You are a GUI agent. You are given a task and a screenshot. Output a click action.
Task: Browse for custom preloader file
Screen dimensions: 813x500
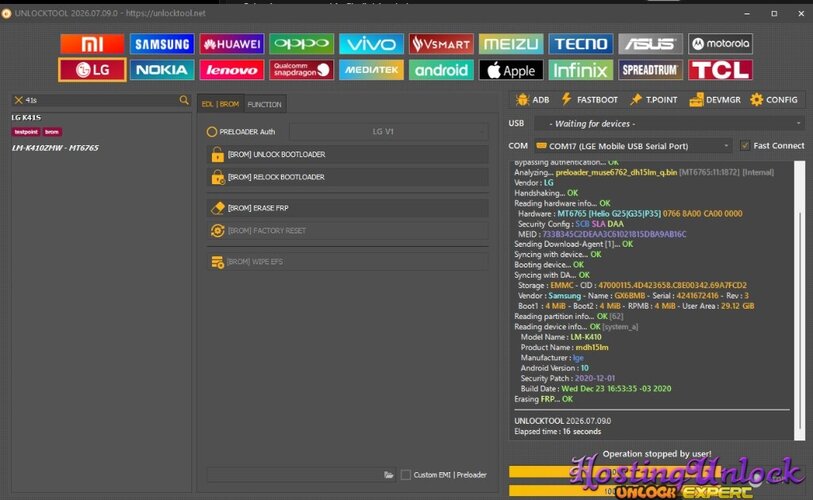(388, 475)
